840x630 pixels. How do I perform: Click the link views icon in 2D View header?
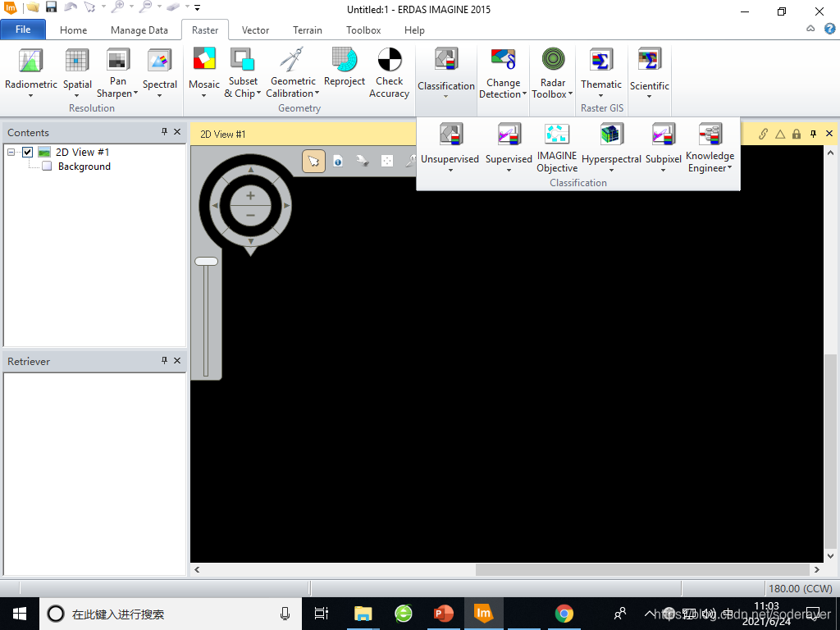(x=763, y=134)
